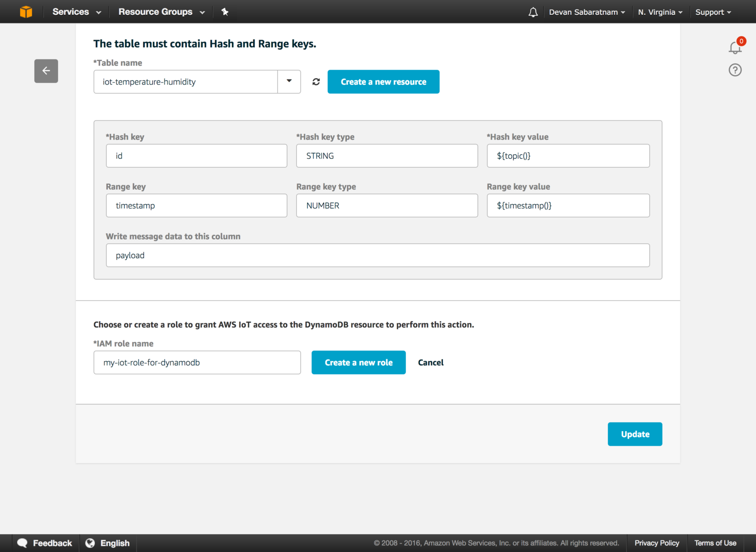
Task: Open Devan Sabaratnam account menu
Action: pyautogui.click(x=587, y=12)
